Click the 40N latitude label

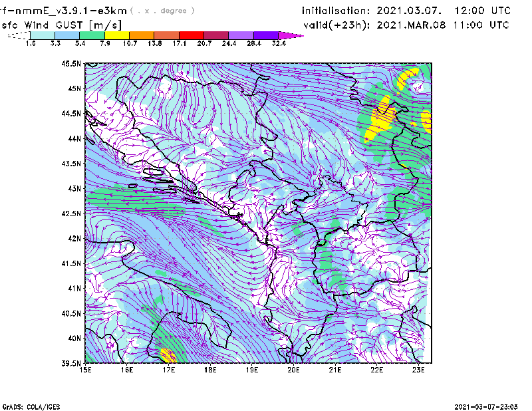(74, 339)
